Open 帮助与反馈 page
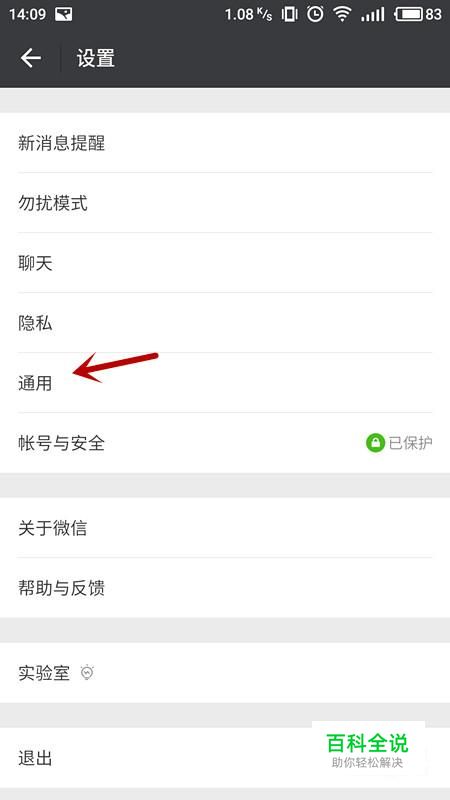 [225, 588]
